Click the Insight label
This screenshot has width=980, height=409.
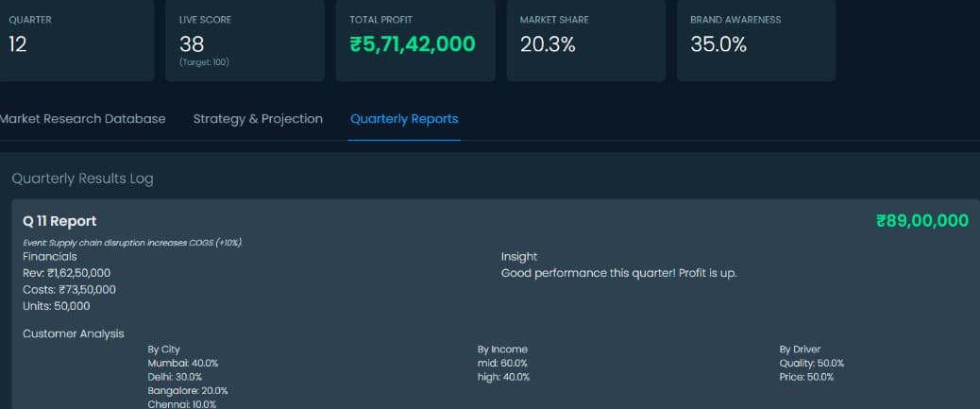(x=519, y=256)
